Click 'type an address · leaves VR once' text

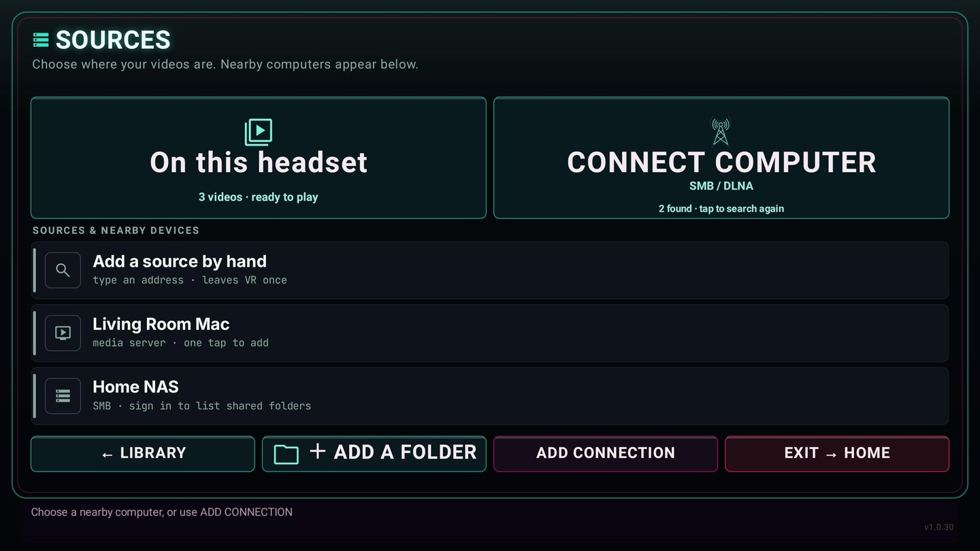190,280
